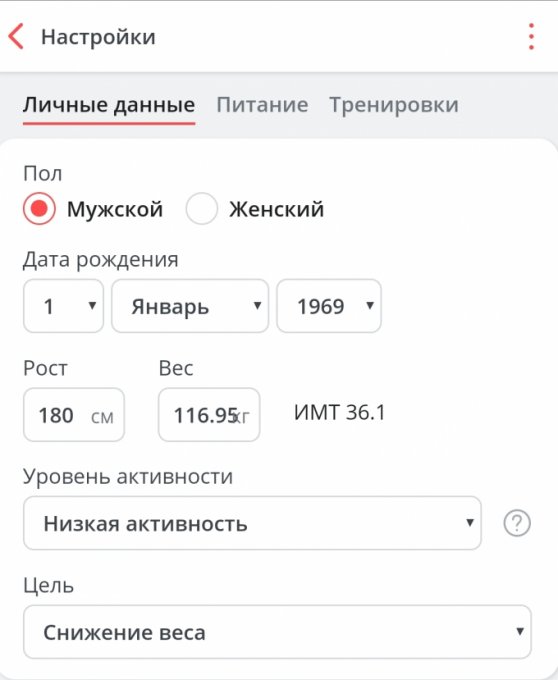
Task: Open the birth year dropdown showing 1969
Action: coord(329,306)
